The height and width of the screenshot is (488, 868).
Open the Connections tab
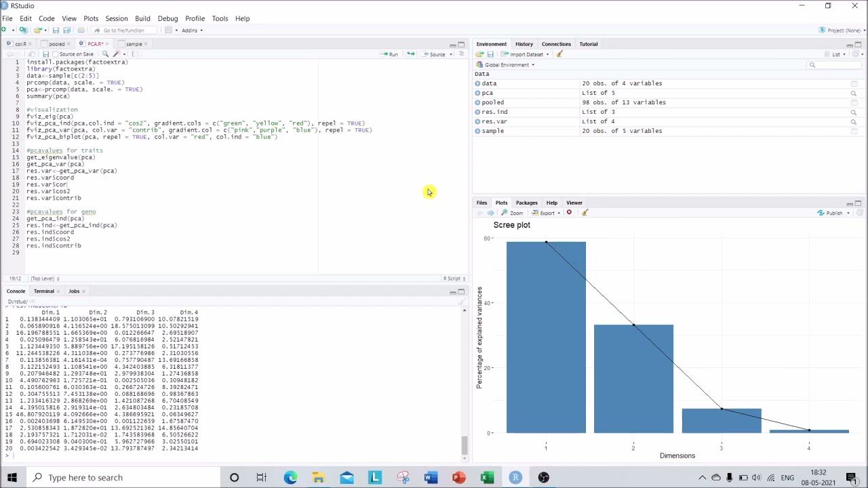click(556, 44)
